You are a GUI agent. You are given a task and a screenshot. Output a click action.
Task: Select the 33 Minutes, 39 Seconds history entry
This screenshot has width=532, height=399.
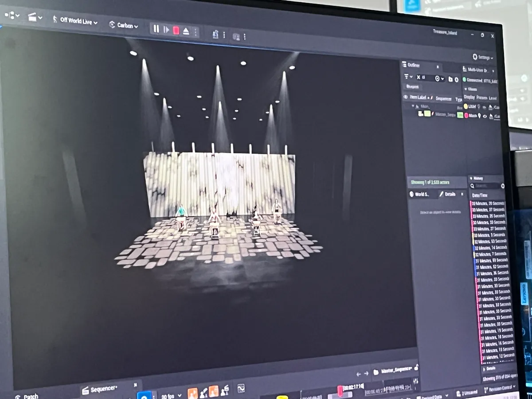[x=488, y=203]
